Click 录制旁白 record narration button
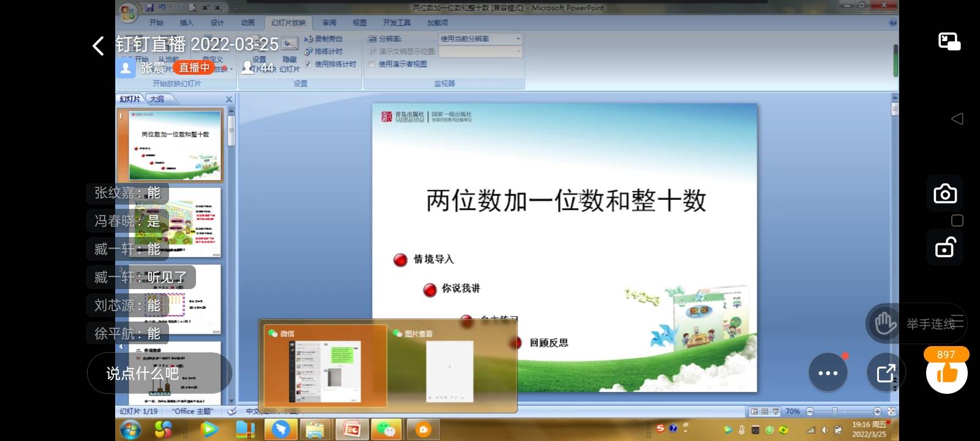The width and height of the screenshot is (980, 441). [x=323, y=39]
